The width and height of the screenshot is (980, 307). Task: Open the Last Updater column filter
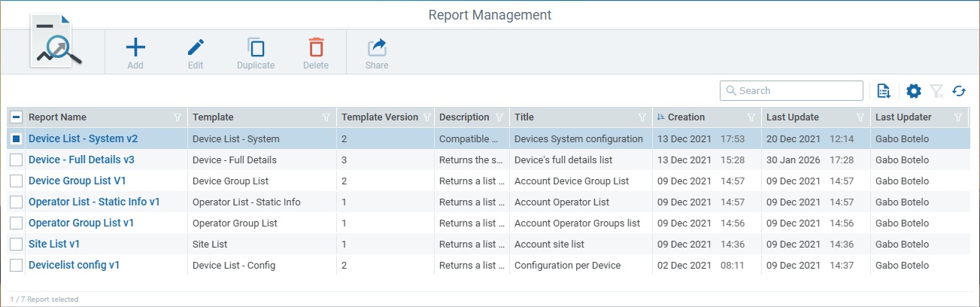coord(958,117)
